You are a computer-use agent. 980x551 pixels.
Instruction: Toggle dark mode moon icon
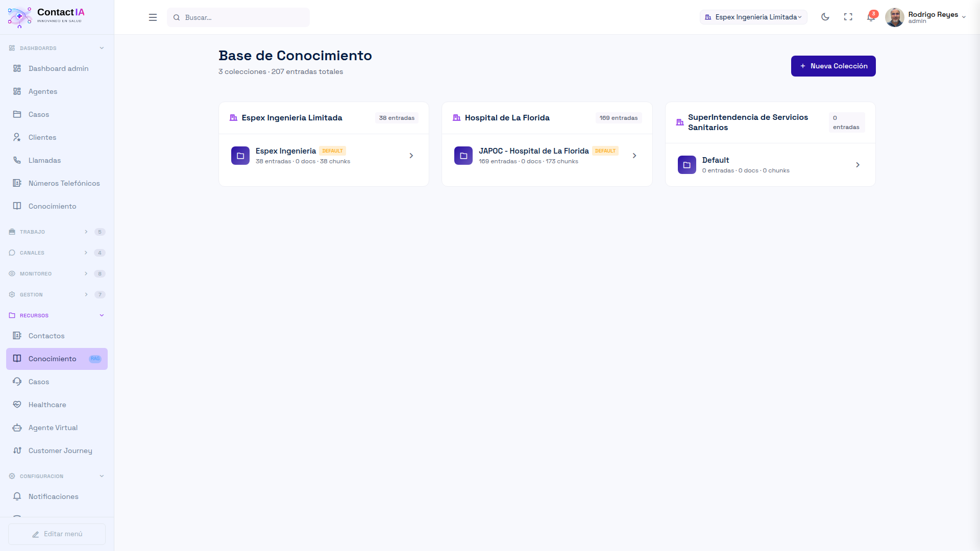(x=825, y=17)
